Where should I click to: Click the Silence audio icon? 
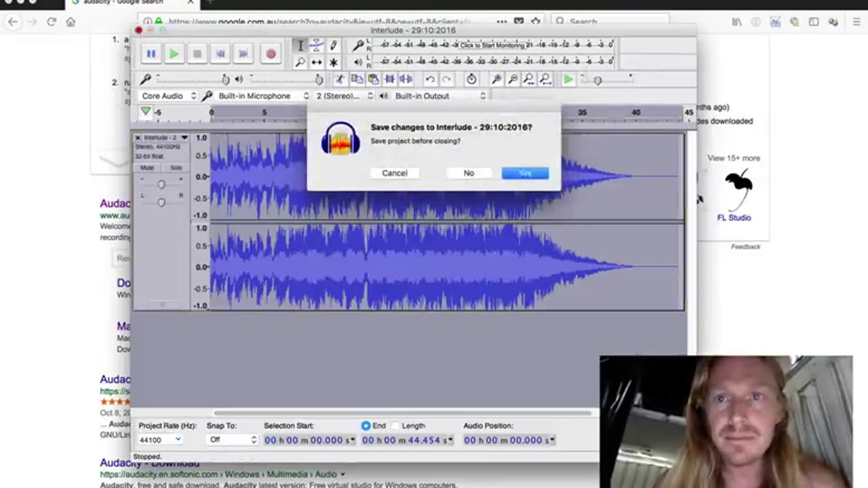pos(406,79)
